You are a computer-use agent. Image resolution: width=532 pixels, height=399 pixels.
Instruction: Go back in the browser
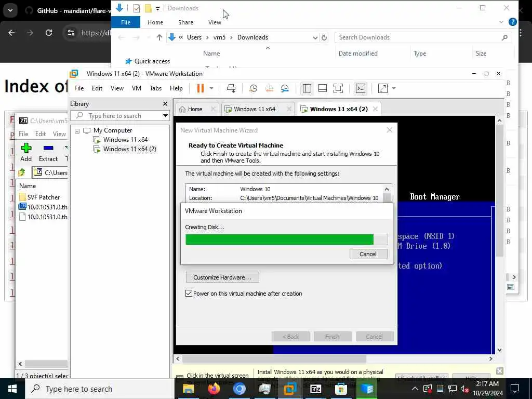point(11,33)
